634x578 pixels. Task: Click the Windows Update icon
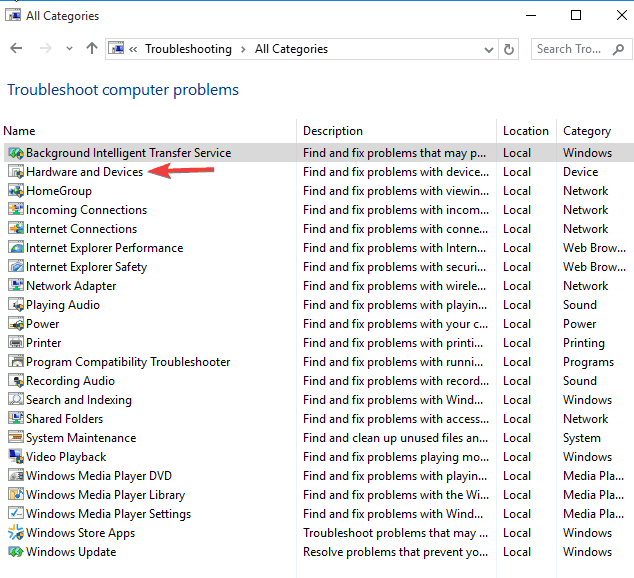pyautogui.click(x=16, y=552)
